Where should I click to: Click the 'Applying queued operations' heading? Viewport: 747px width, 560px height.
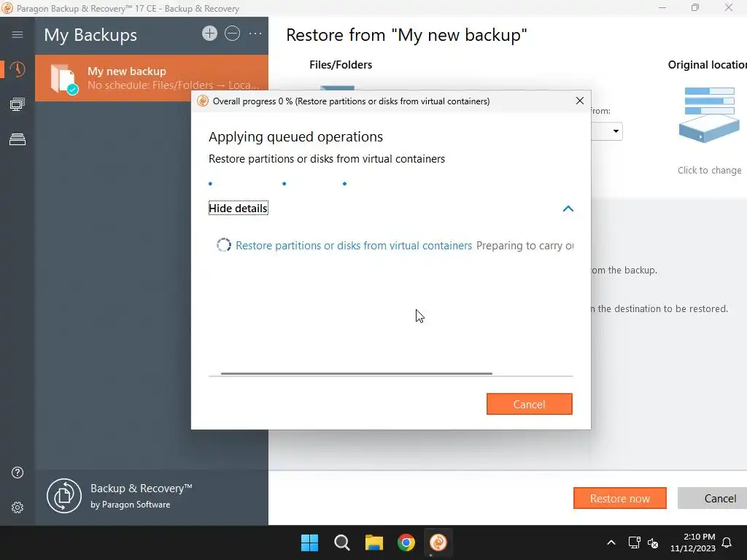click(x=296, y=136)
